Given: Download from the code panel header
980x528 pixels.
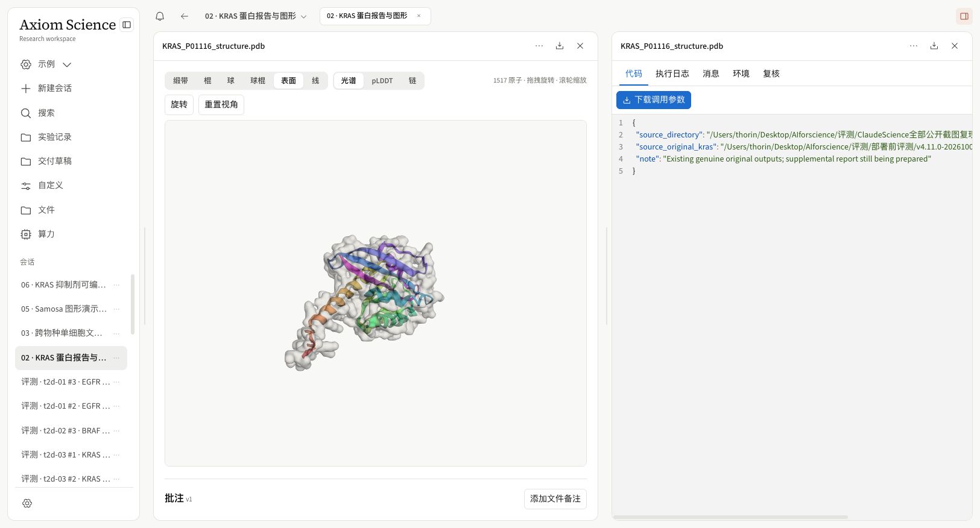Looking at the screenshot, I should (934, 46).
